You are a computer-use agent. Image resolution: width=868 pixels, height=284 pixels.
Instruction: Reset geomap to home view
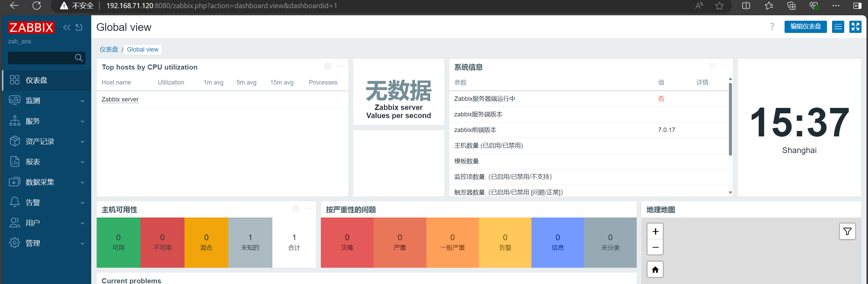click(x=655, y=270)
